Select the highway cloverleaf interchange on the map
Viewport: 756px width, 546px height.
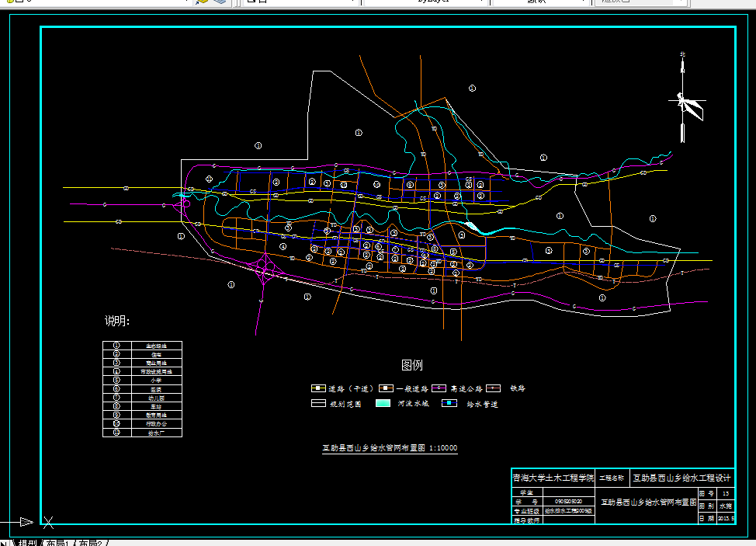(x=265, y=268)
